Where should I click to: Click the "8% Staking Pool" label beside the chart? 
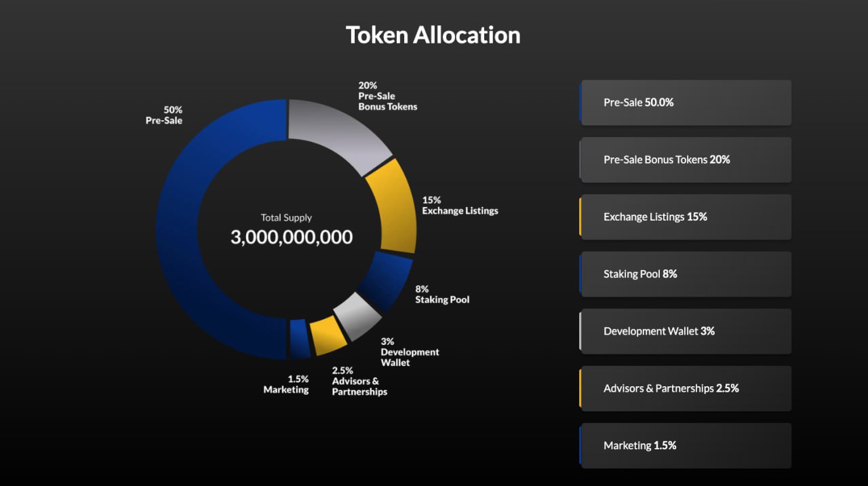(x=442, y=294)
